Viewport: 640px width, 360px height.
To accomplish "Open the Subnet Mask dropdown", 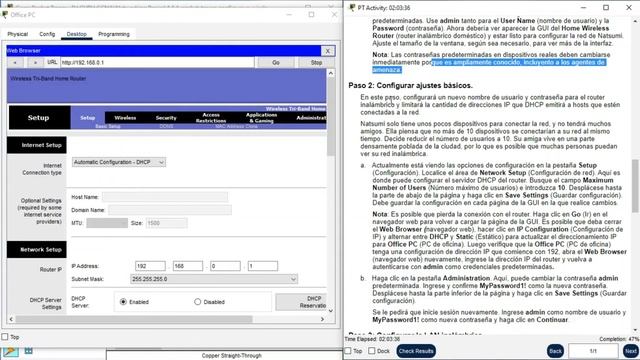I will point(214,279).
